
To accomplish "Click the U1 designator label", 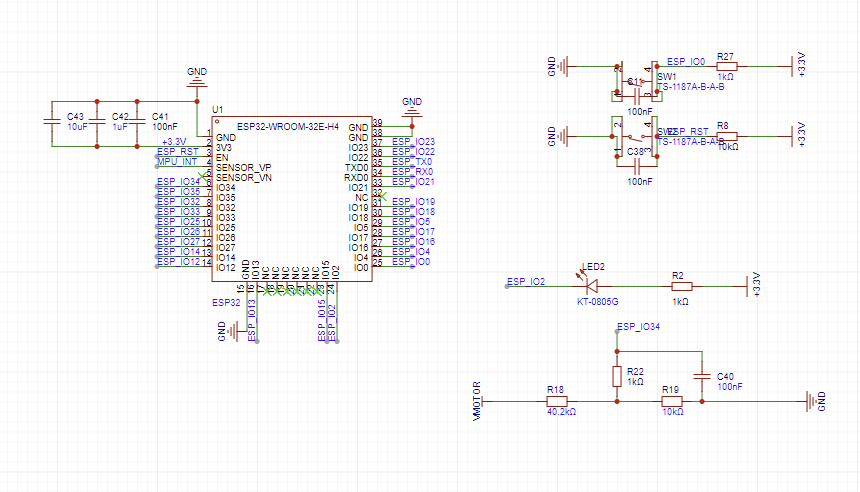I will pyautogui.click(x=218, y=110).
